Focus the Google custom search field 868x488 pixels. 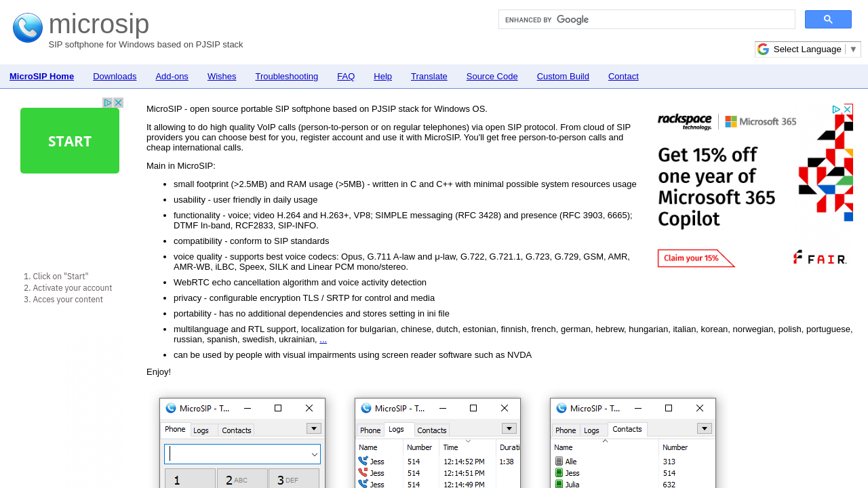(647, 20)
